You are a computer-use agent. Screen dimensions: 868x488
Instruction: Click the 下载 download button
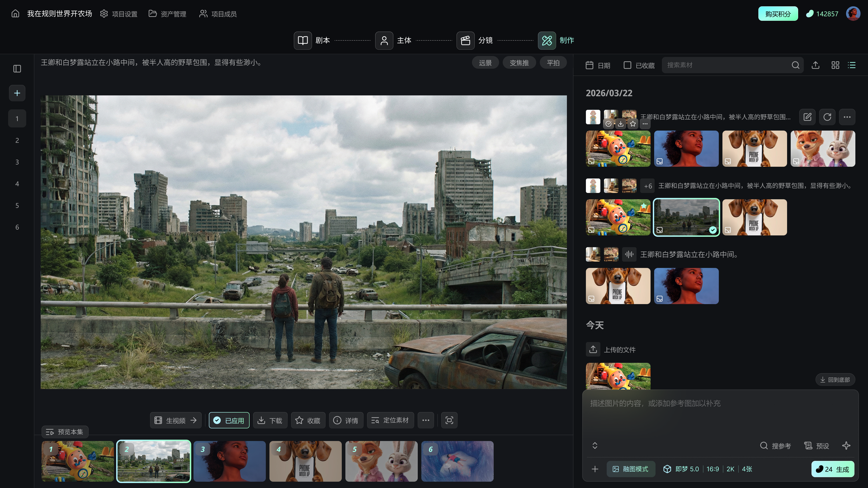coord(270,420)
